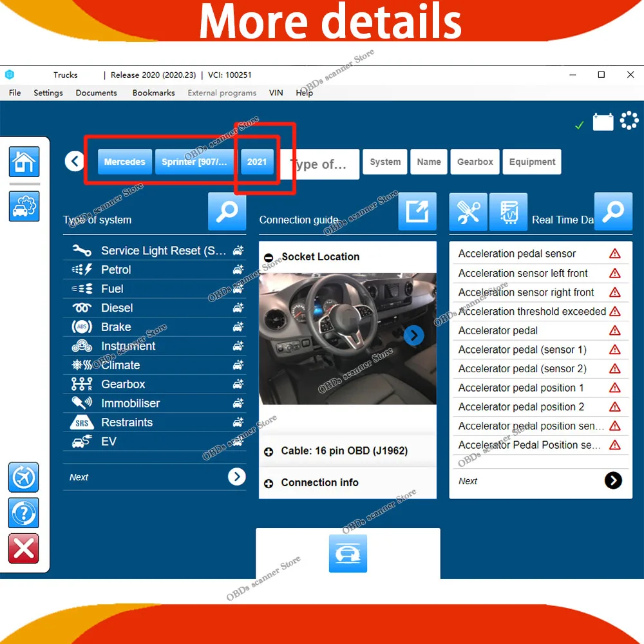Select Acceleration threshold exceeded entry
The height and width of the screenshot is (644, 644).
tap(540, 311)
